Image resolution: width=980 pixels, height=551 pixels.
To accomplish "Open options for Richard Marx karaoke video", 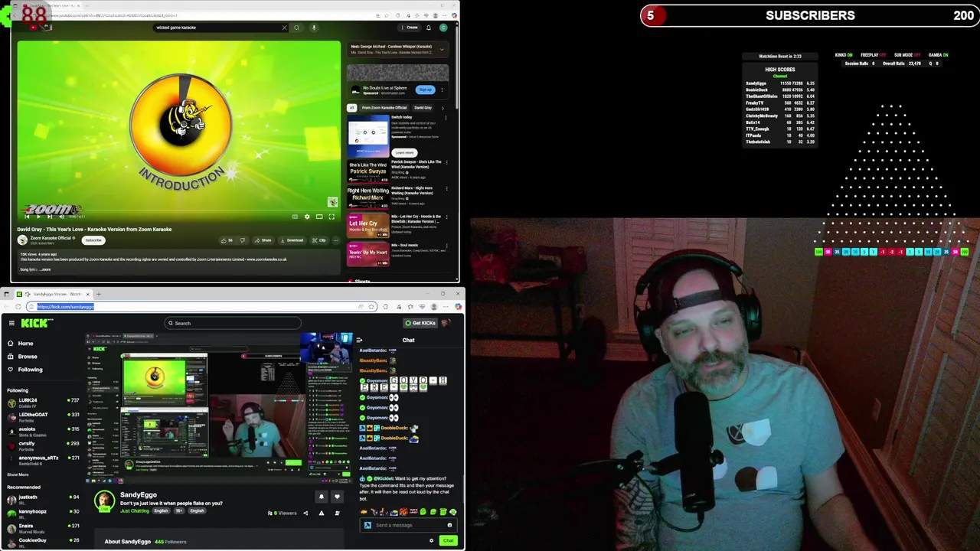I will (446, 189).
